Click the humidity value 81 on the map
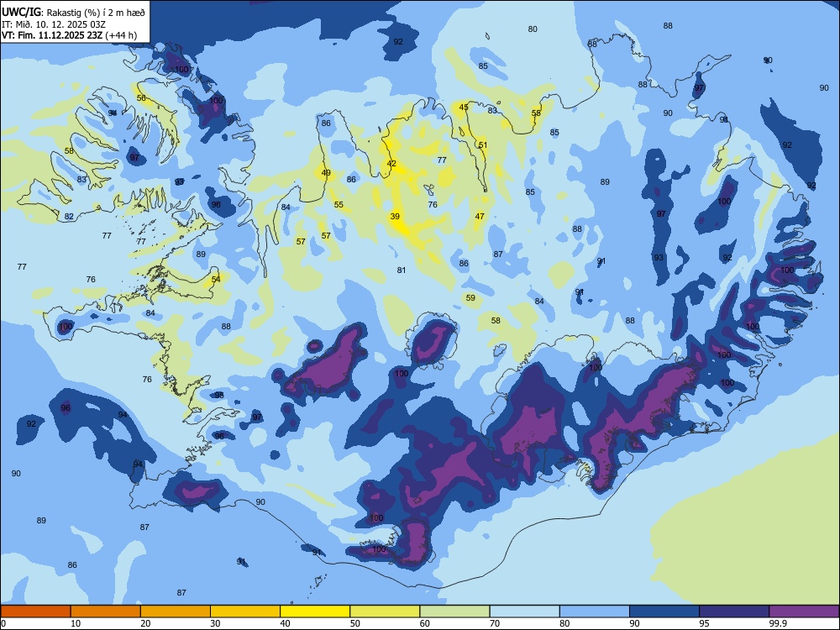 [402, 270]
